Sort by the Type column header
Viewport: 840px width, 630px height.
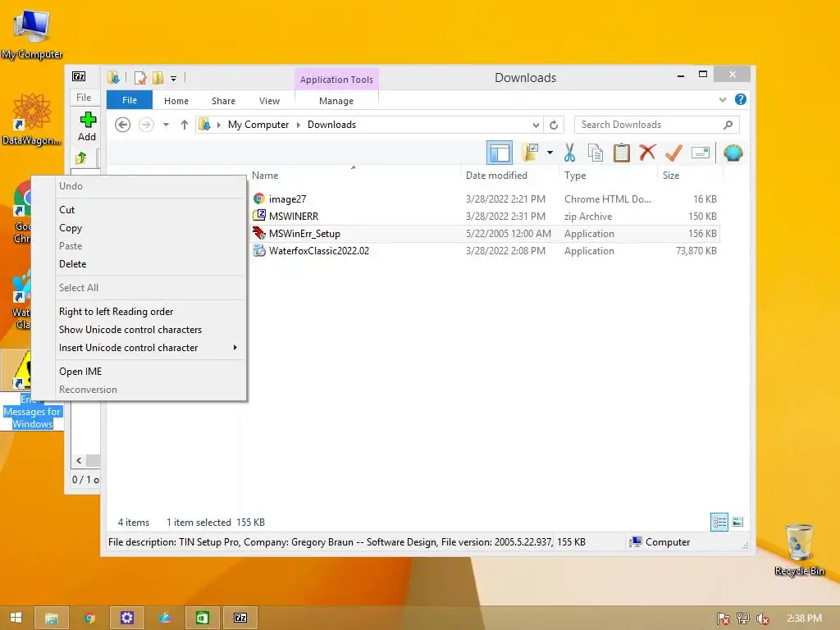click(608, 176)
